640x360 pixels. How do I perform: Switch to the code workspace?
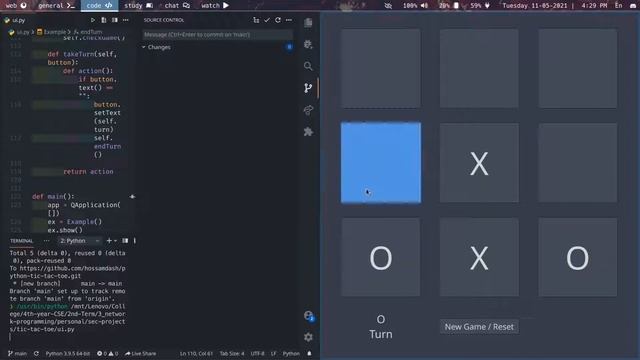pos(100,5)
